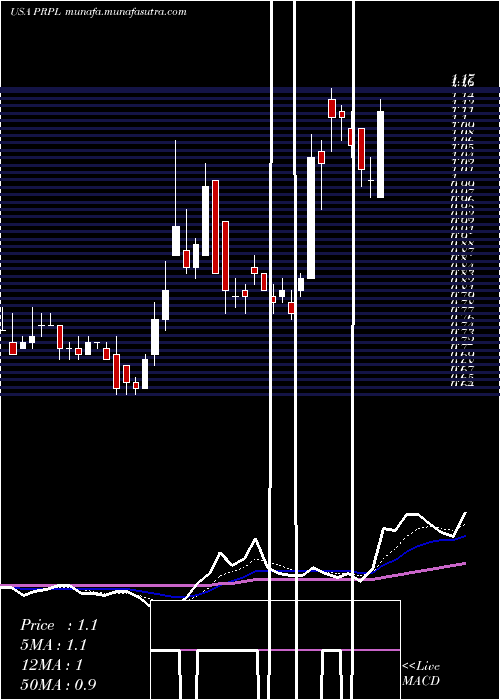Click the '12MA : 1' value
The image size is (500, 700).
(52, 665)
